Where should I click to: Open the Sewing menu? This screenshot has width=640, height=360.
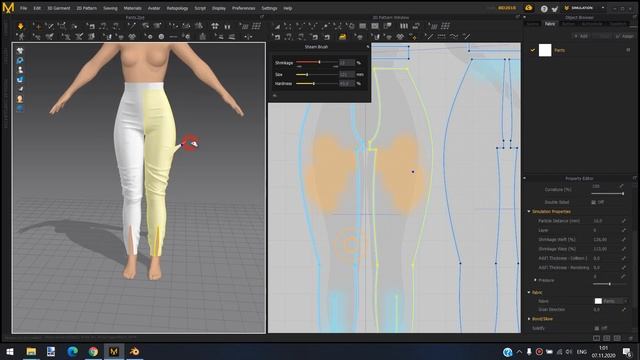(x=110, y=8)
